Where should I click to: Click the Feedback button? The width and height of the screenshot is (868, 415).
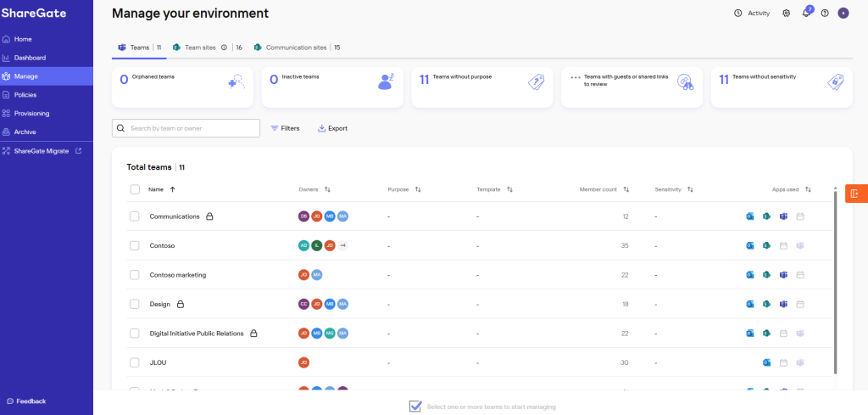click(x=26, y=401)
